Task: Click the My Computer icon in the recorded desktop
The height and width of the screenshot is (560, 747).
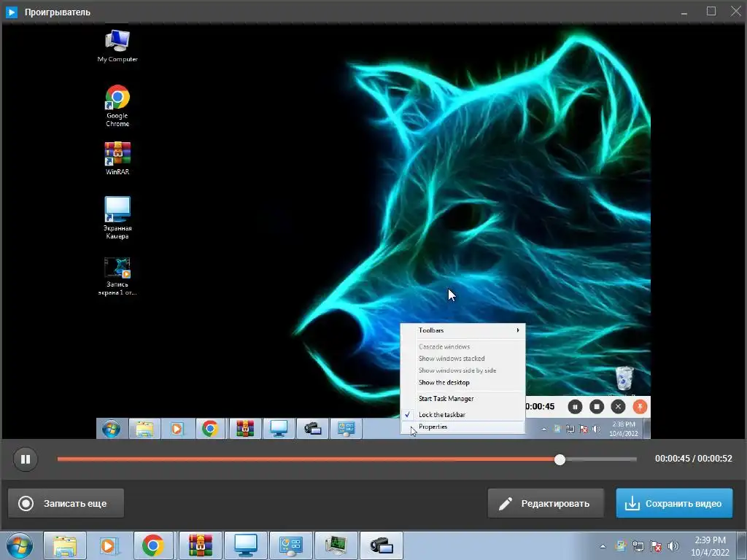Action: click(117, 46)
